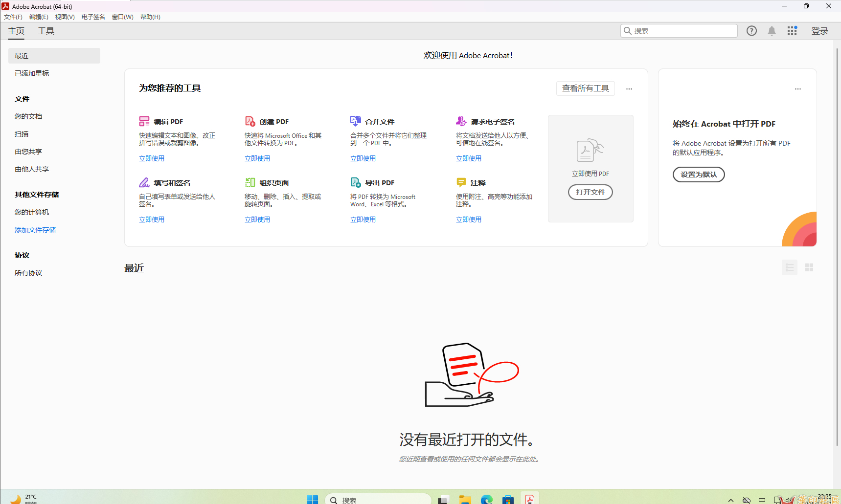Click the 设置为默认 button
Viewport: 841px width, 504px height.
(698, 174)
